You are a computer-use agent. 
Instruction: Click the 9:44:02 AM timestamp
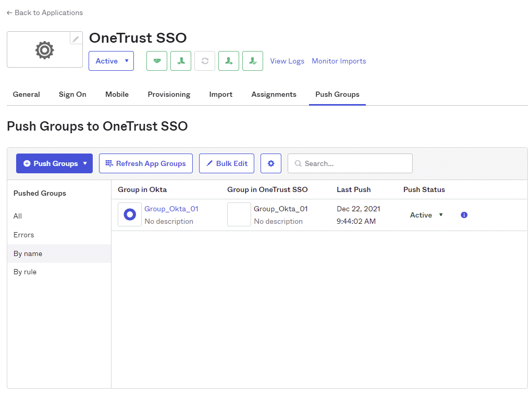coord(356,222)
